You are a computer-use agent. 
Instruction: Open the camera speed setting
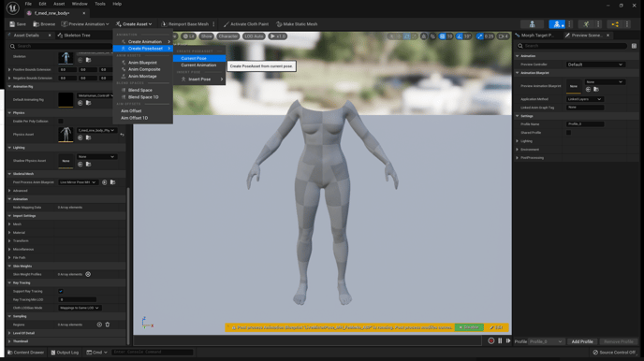point(504,36)
